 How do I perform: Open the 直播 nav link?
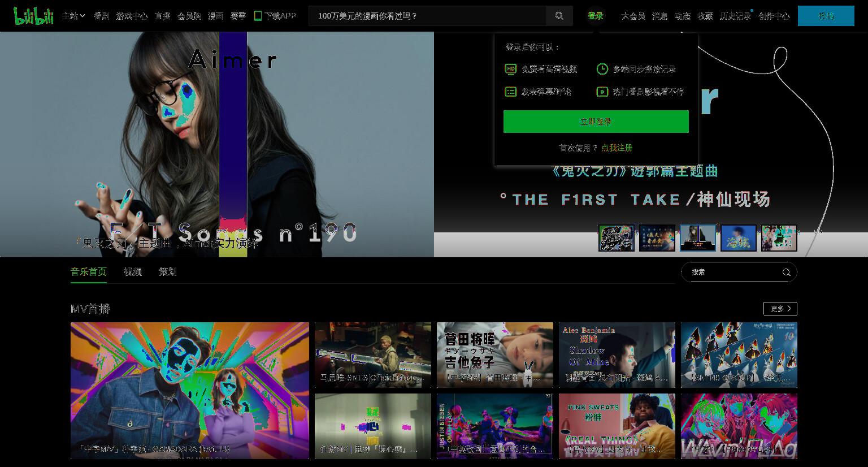[162, 16]
